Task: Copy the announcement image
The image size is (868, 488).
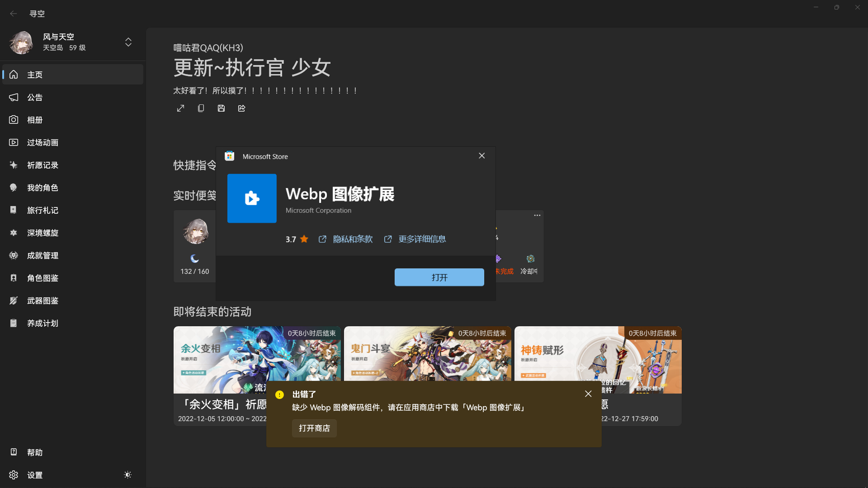Action: pos(201,108)
